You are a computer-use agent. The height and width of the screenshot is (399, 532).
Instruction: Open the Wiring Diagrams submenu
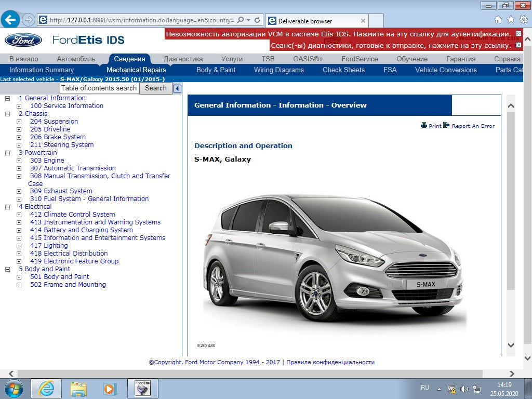[278, 70]
